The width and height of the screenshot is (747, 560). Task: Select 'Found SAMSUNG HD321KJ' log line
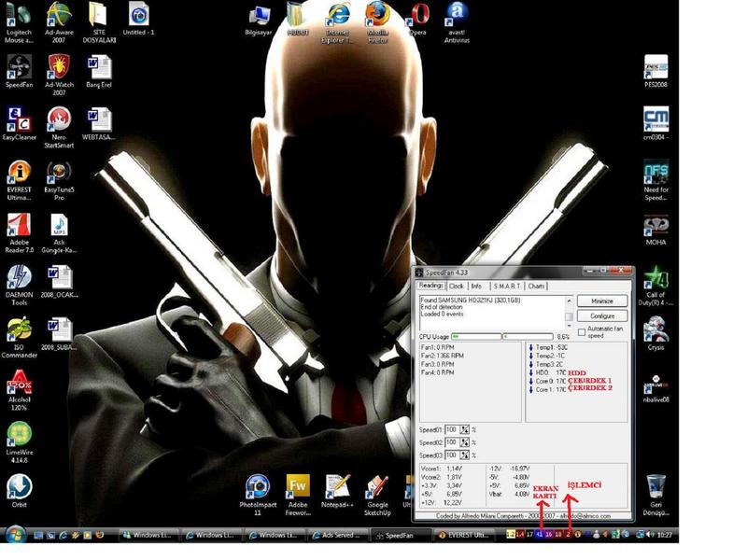[x=471, y=301]
